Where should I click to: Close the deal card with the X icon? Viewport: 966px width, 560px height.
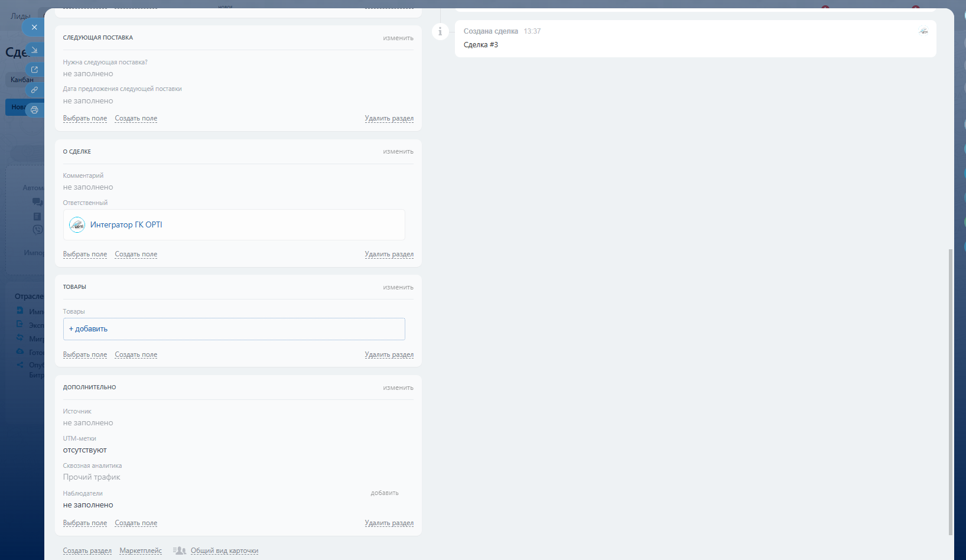tap(34, 27)
